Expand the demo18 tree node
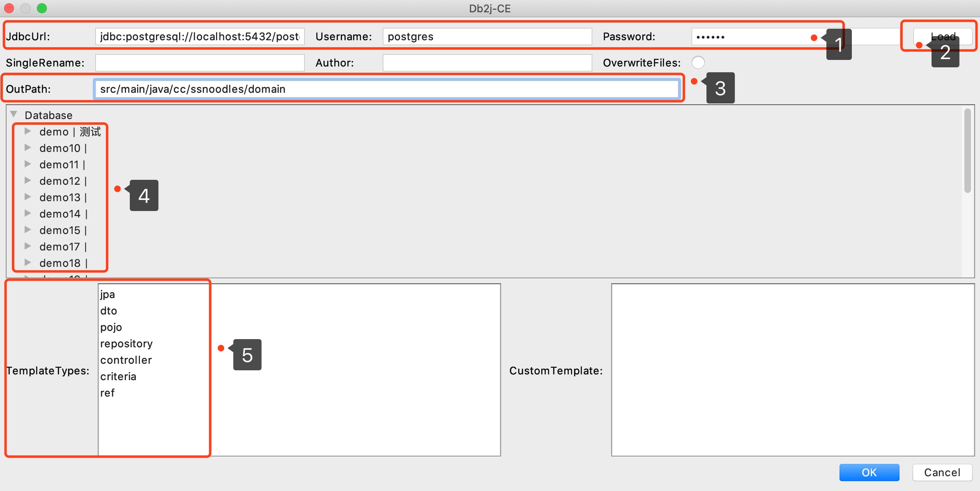This screenshot has height=491, width=980. [x=28, y=263]
